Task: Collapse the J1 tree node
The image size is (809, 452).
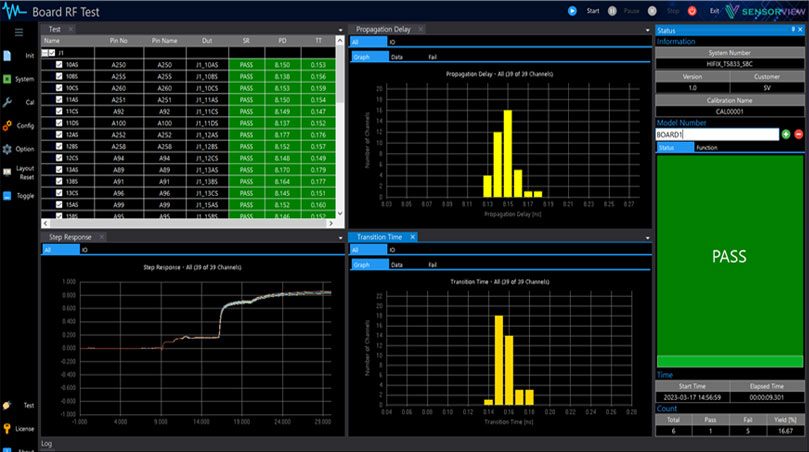Action: pyautogui.click(x=45, y=53)
